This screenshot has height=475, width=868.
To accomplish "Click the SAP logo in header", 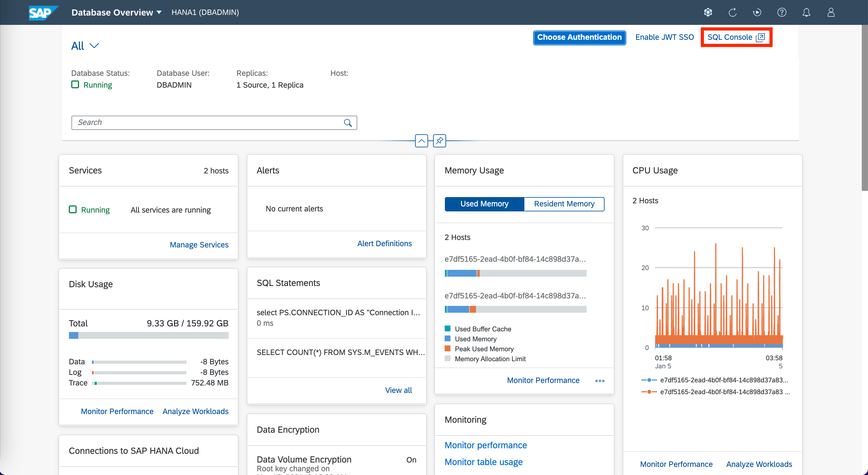I will click(x=43, y=12).
